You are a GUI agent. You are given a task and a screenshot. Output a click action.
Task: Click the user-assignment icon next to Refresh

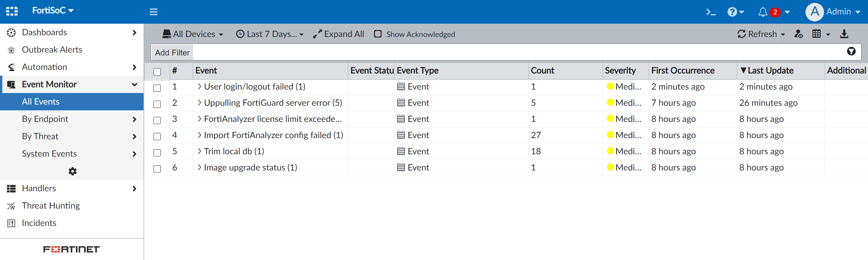tap(799, 34)
